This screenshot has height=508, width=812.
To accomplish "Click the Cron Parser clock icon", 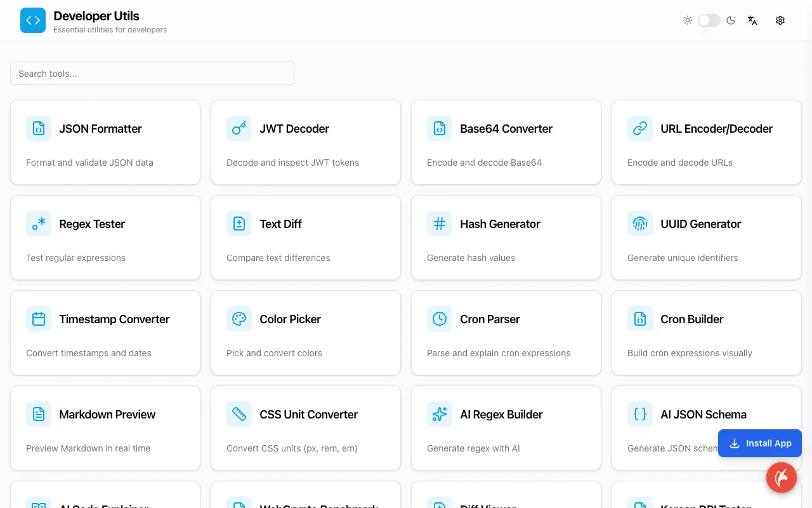I will pos(440,319).
